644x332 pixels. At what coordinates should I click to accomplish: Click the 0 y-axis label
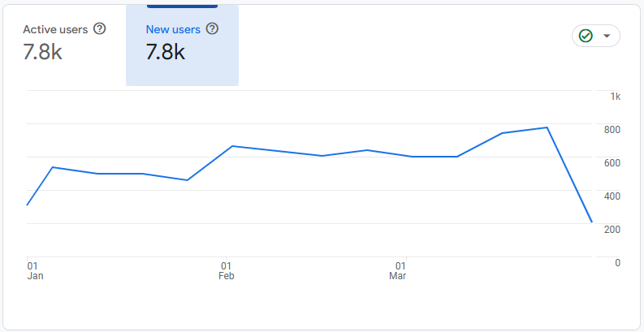coord(617,263)
